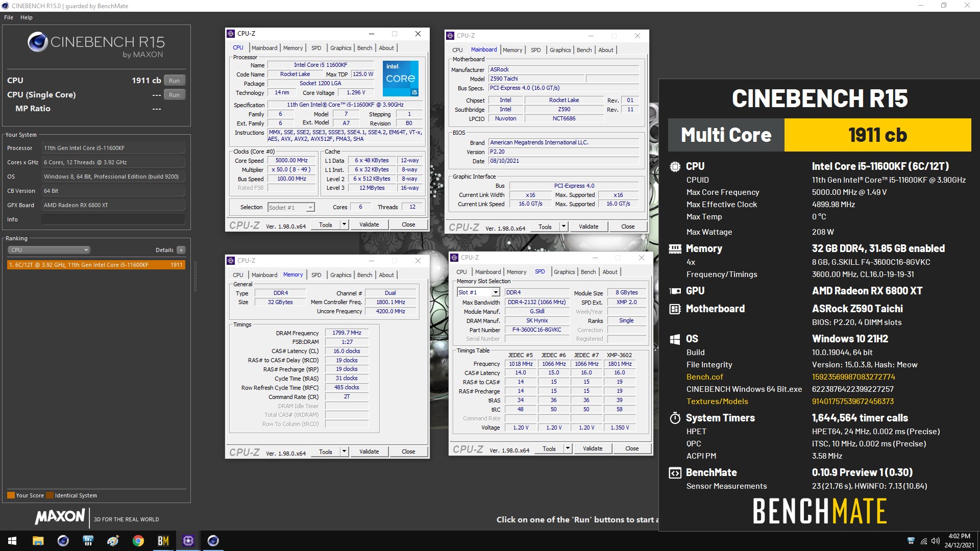Open the File menu in Cinebench
This screenshot has width=980, height=551.
[9, 17]
